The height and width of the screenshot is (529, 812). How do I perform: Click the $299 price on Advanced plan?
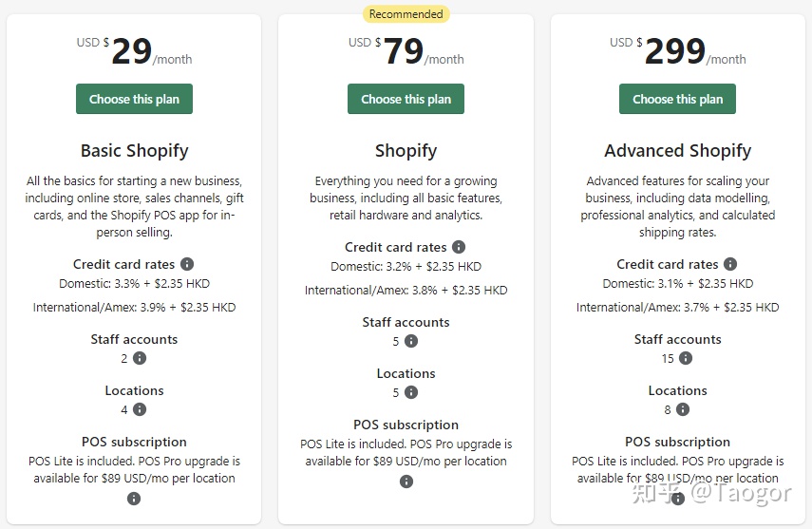[x=674, y=51]
